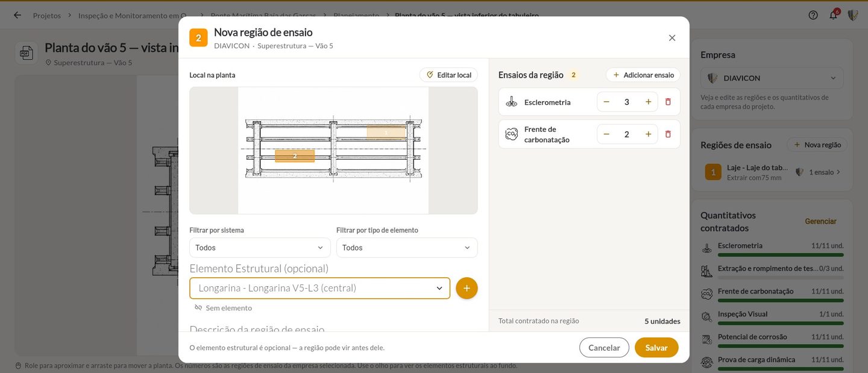This screenshot has width=868, height=373.
Task: Open Projetos breadcrumb
Action: click(47, 15)
